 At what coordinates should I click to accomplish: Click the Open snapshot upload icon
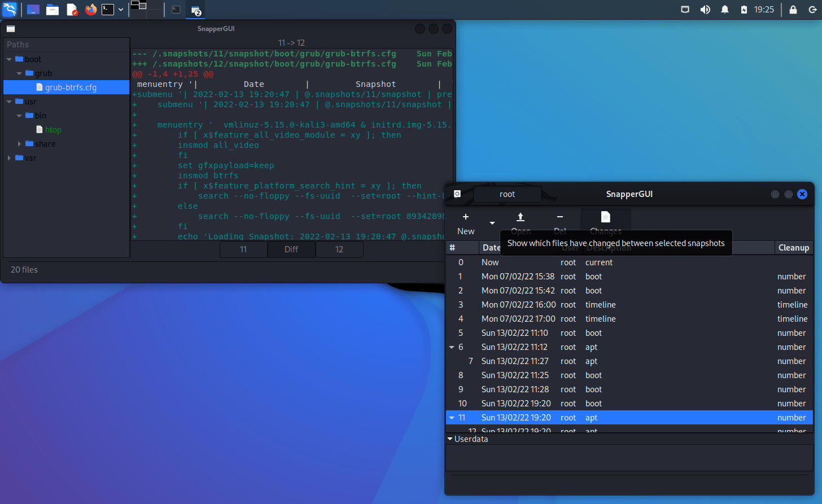pos(521,217)
